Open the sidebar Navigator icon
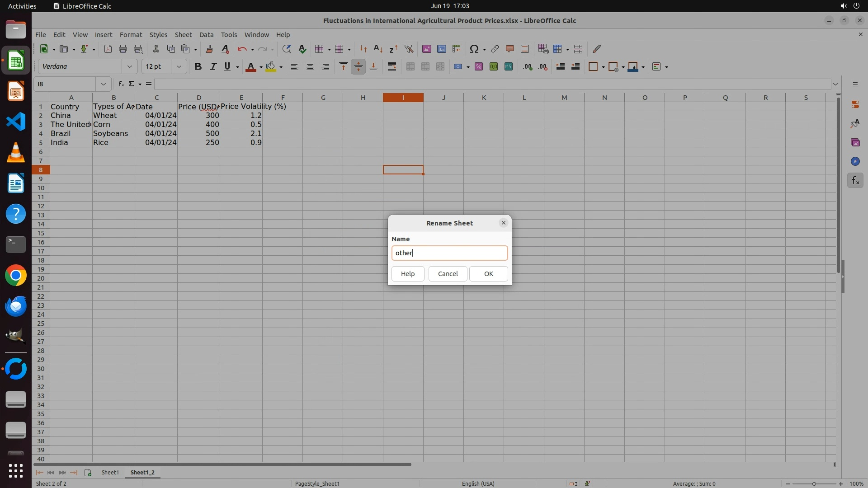Image resolution: width=868 pixels, height=488 pixels. coord(855,162)
